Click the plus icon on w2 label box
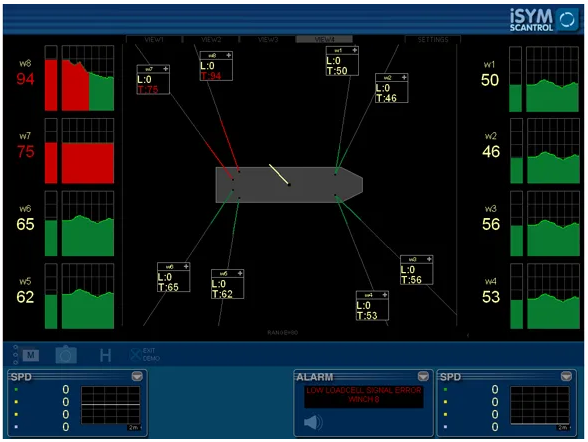 (404, 77)
